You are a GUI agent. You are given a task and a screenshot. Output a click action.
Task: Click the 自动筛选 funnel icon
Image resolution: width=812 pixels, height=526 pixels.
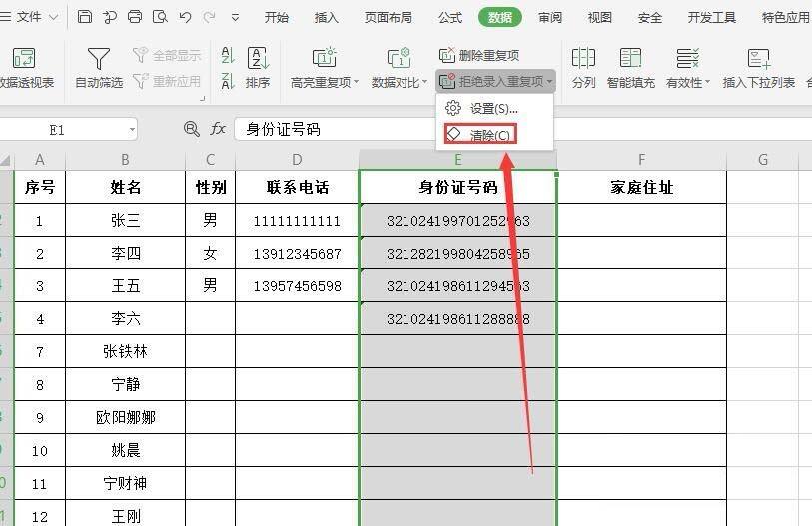(99, 59)
